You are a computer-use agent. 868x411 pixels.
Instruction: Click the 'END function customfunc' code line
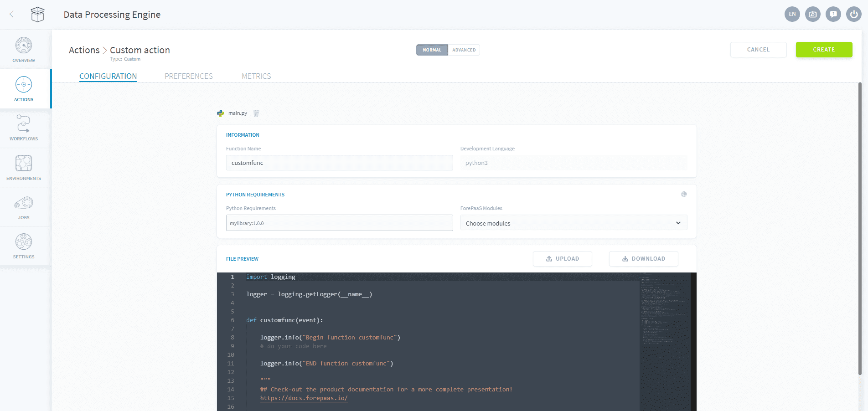tap(326, 364)
